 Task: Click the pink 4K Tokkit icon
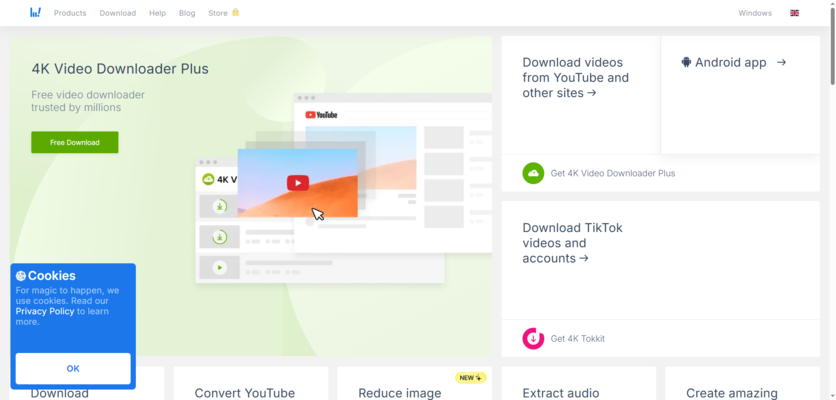point(533,339)
